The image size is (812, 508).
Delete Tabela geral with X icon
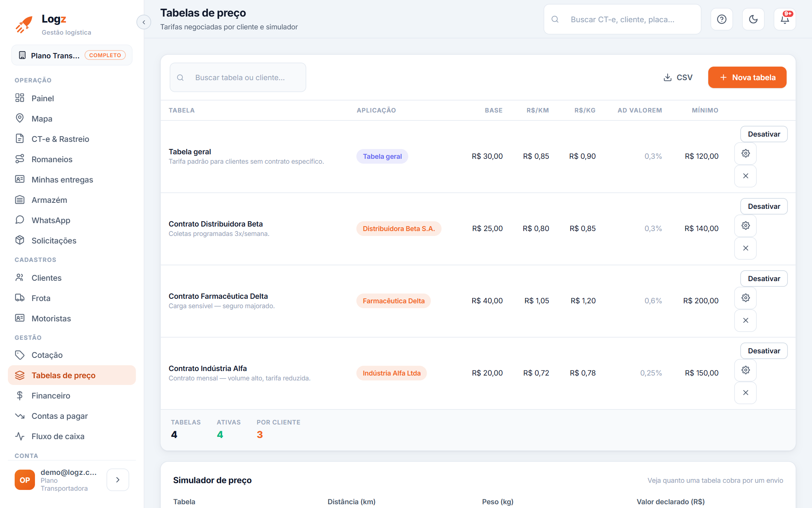click(745, 176)
